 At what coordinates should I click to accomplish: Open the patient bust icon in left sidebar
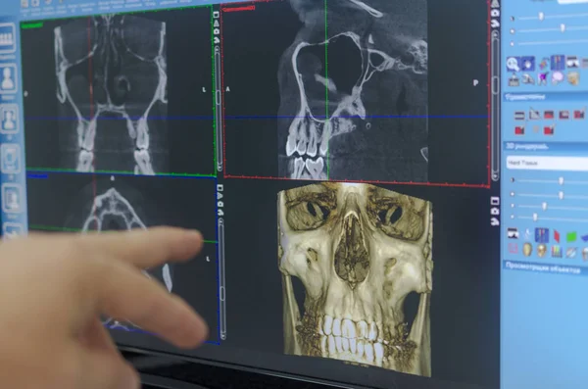(x=8, y=78)
